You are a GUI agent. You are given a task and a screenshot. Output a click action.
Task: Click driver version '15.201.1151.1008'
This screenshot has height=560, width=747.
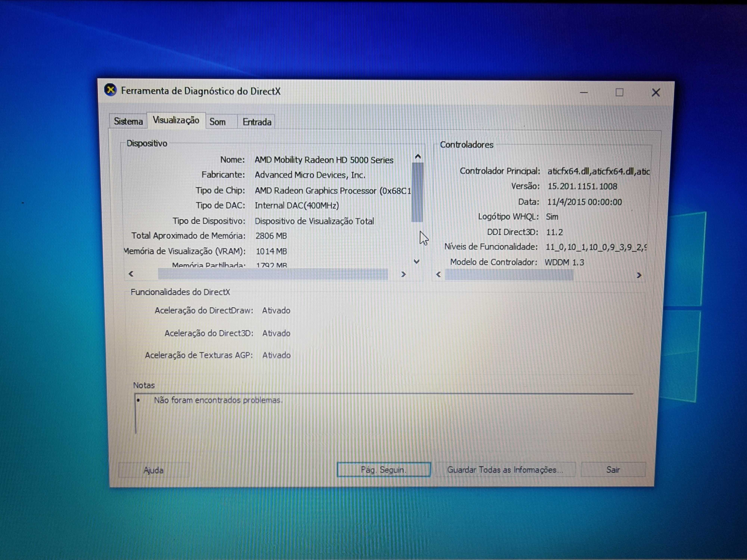[582, 186]
